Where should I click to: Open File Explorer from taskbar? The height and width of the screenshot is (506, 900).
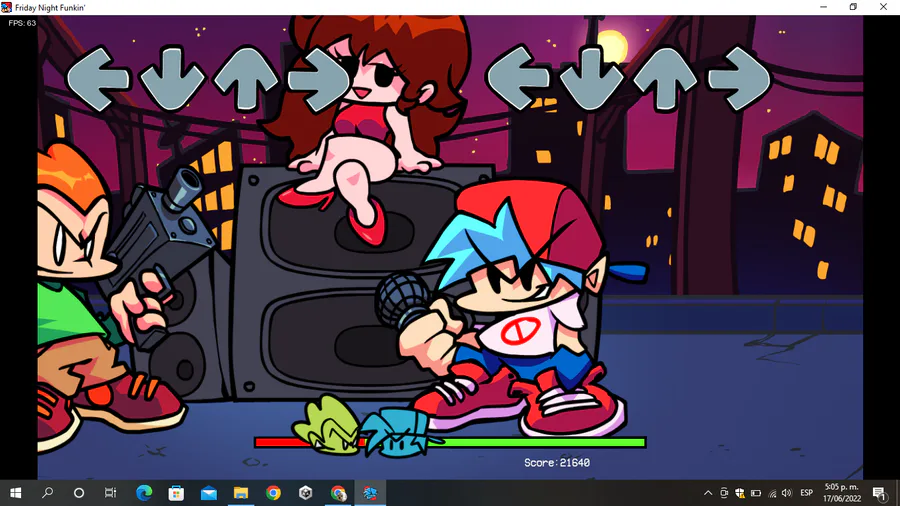[241, 493]
